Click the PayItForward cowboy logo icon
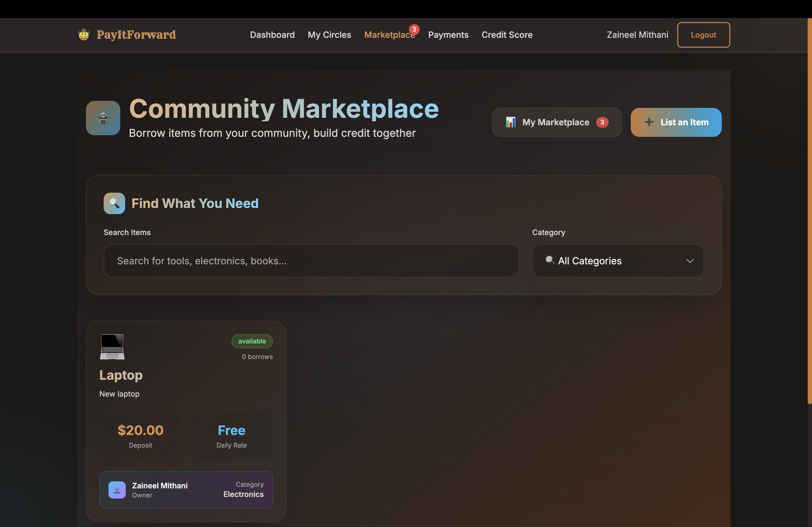The image size is (812, 527). coord(84,35)
